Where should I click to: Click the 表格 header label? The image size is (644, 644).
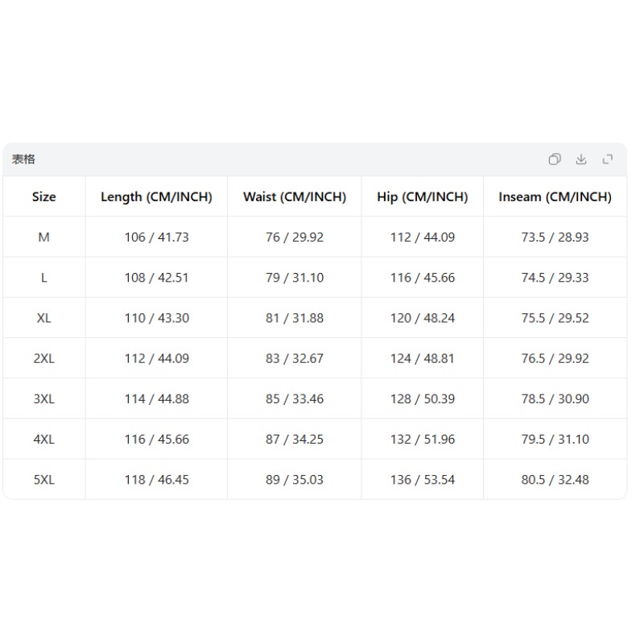pos(23,159)
